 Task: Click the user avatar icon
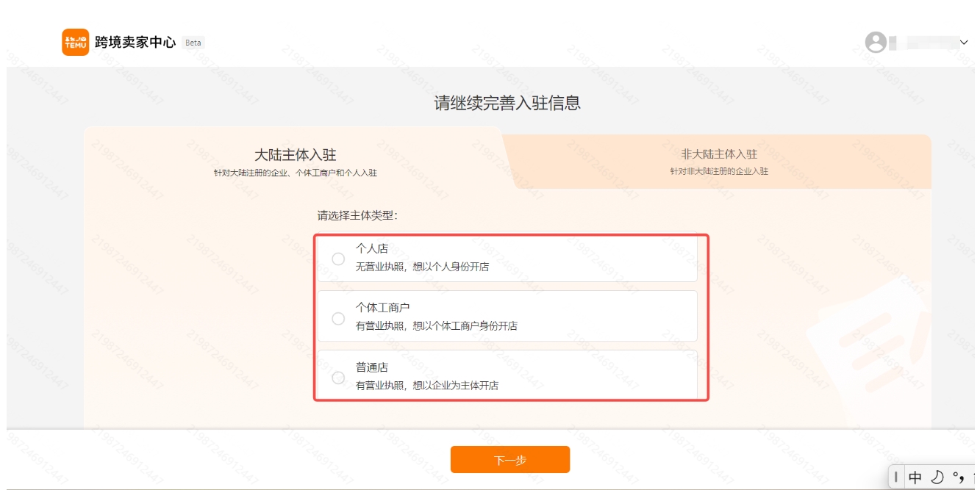click(876, 43)
